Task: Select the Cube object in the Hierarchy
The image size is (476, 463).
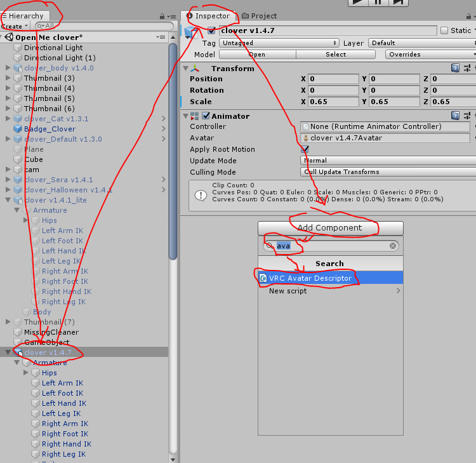Action: coord(34,159)
